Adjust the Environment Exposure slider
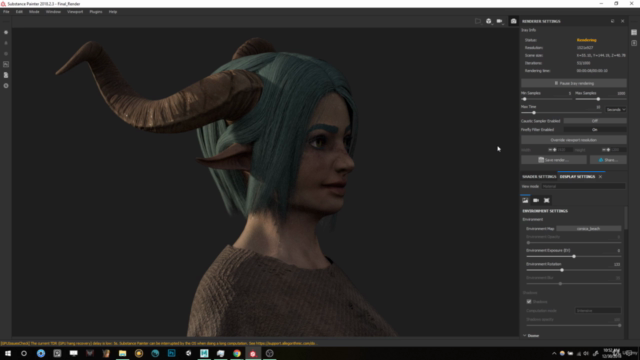Image resolution: width=640 pixels, height=360 pixels. point(573,256)
